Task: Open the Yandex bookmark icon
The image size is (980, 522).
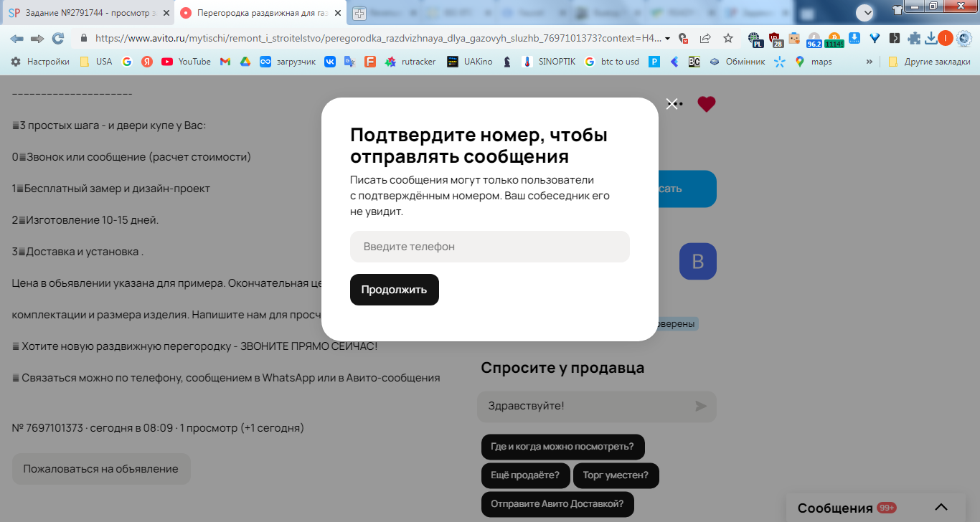Action: [146, 62]
